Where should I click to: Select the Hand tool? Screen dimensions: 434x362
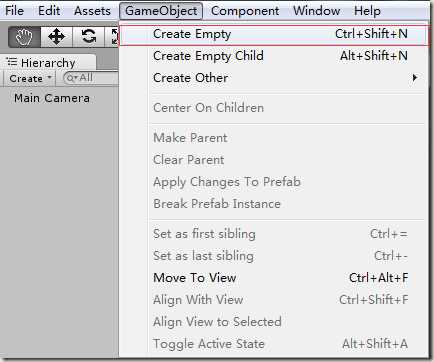[x=24, y=37]
